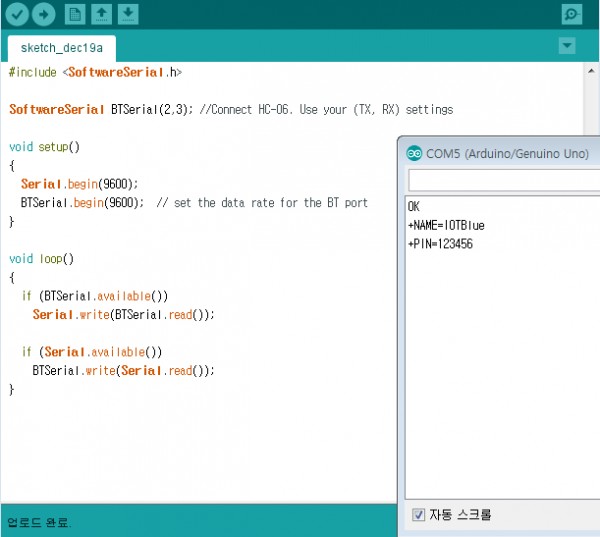Select the sketch_dec19a tab
Viewport: 600px width, 537px height.
click(x=62, y=48)
